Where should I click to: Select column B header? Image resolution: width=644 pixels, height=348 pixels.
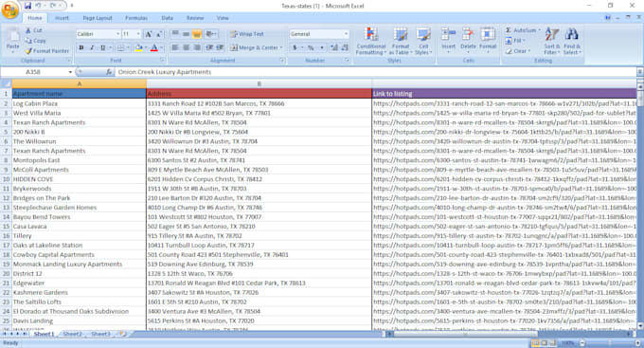pos(259,83)
